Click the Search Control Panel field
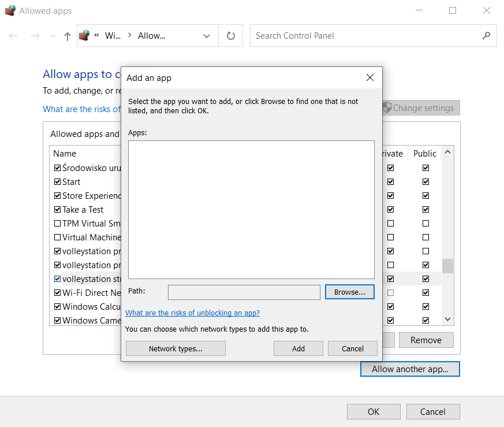This screenshot has height=427, width=504. coord(367,36)
